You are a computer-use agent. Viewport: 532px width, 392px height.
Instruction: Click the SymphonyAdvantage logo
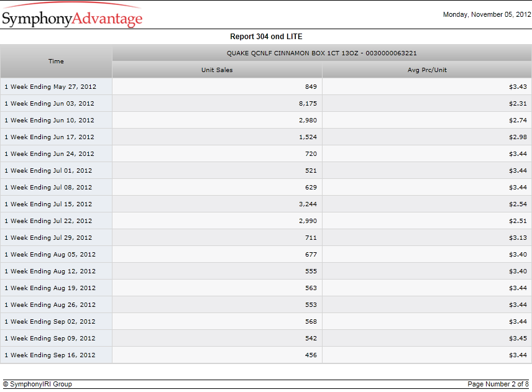(72, 16)
